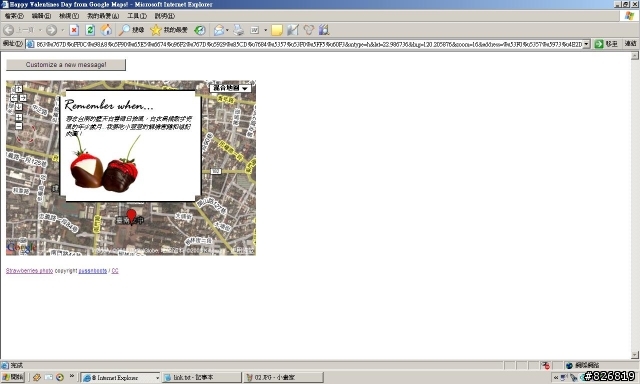Click the Internet zone status bar indicator
Image resolution: width=640 pixels, height=384 pixels.
(x=582, y=365)
